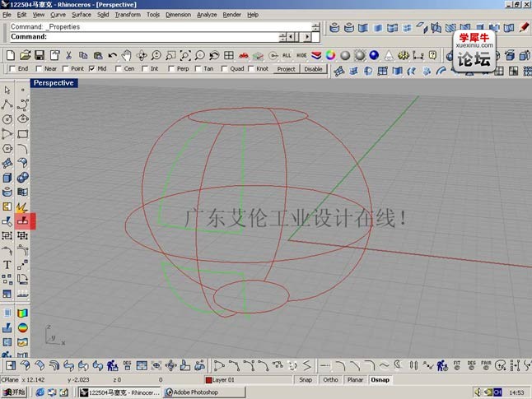The image size is (532, 399).
Task: Open the Layers stack icon
Action: 316,55
